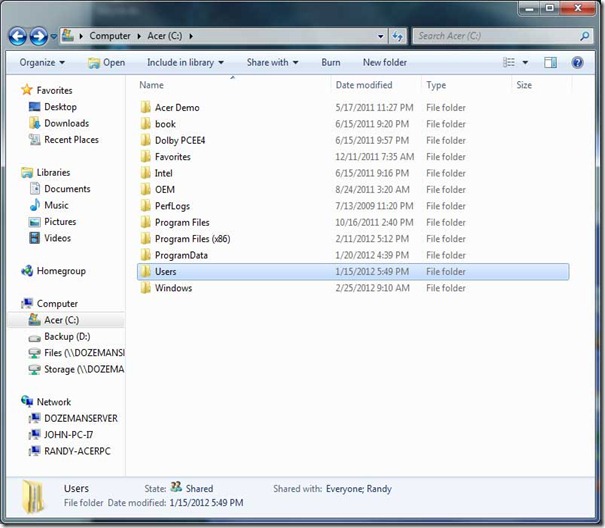
Task: Select the OEM folder icon
Action: click(145, 190)
